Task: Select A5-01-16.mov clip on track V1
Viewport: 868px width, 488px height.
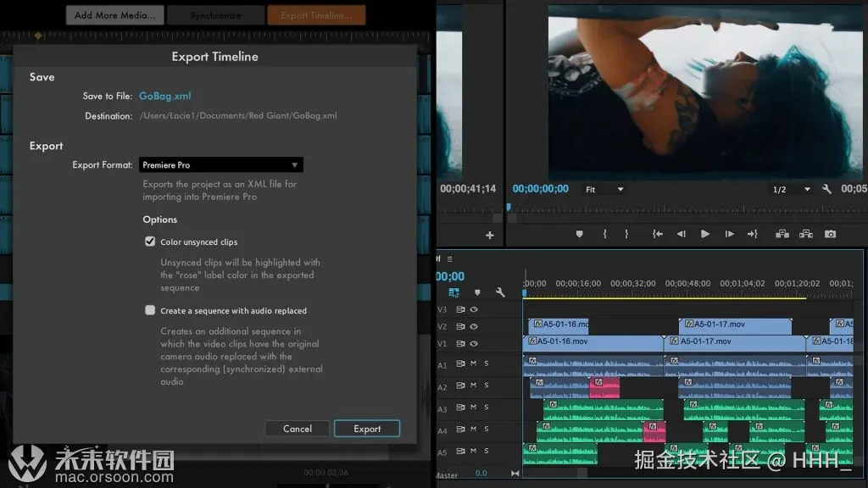Action: coord(593,342)
